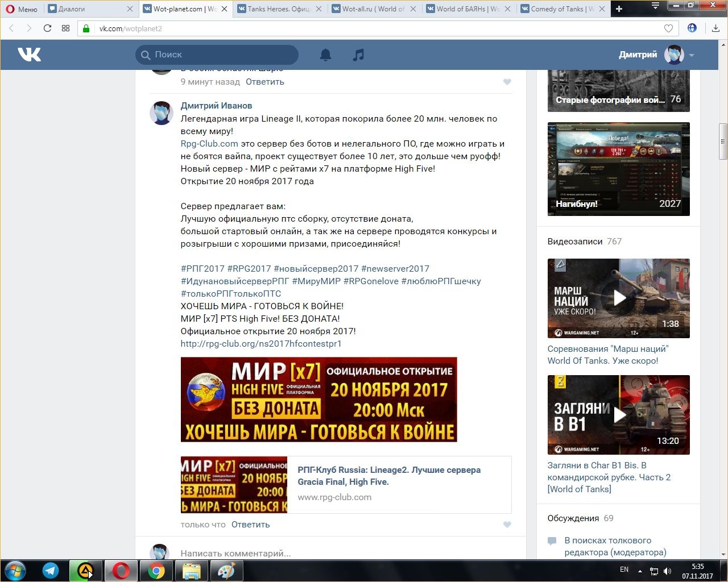
Task: Open Telegram from the taskbar
Action: [x=51, y=571]
